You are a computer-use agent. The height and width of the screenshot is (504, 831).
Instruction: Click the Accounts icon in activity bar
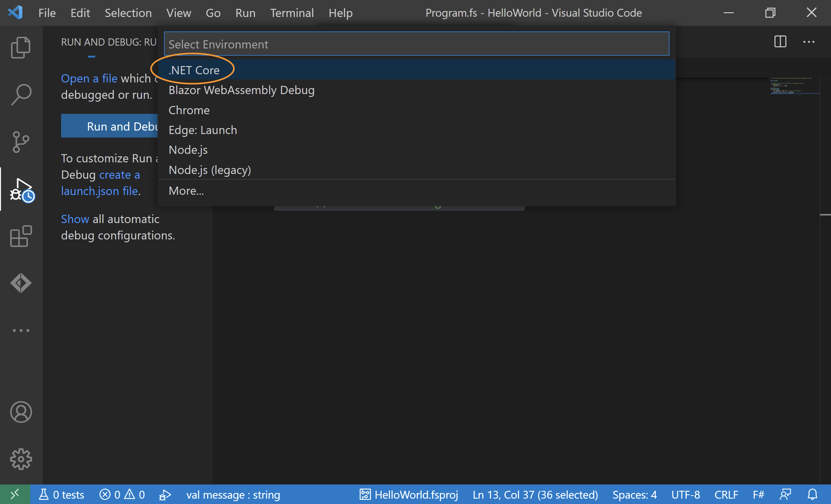click(x=21, y=412)
